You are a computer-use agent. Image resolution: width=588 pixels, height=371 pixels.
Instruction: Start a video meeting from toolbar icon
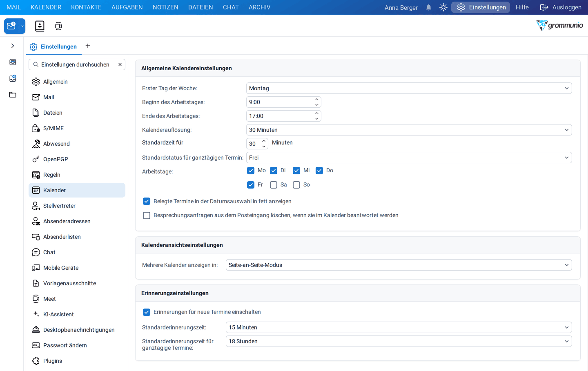click(58, 26)
